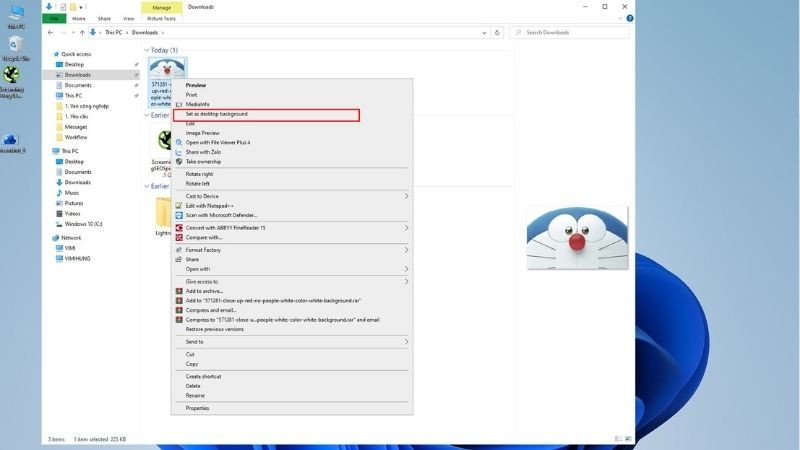
Task: Click the refresh button beside address bar
Action: point(497,32)
